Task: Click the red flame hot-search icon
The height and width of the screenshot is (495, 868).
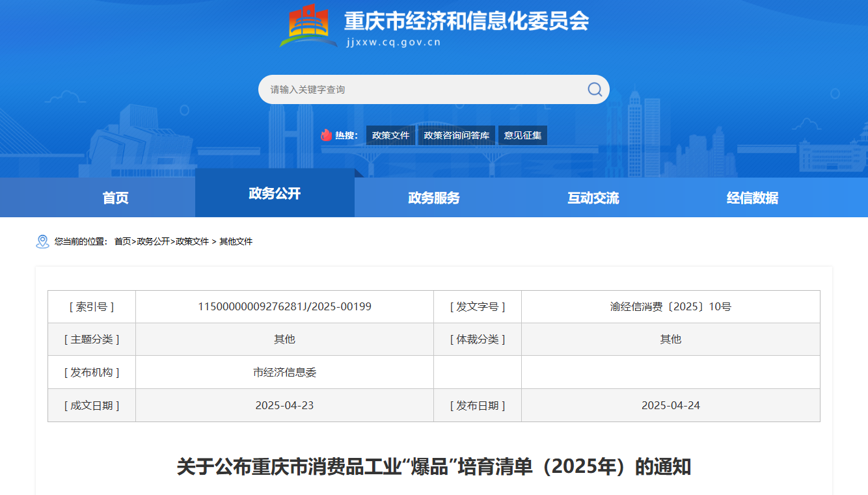Action: (326, 135)
